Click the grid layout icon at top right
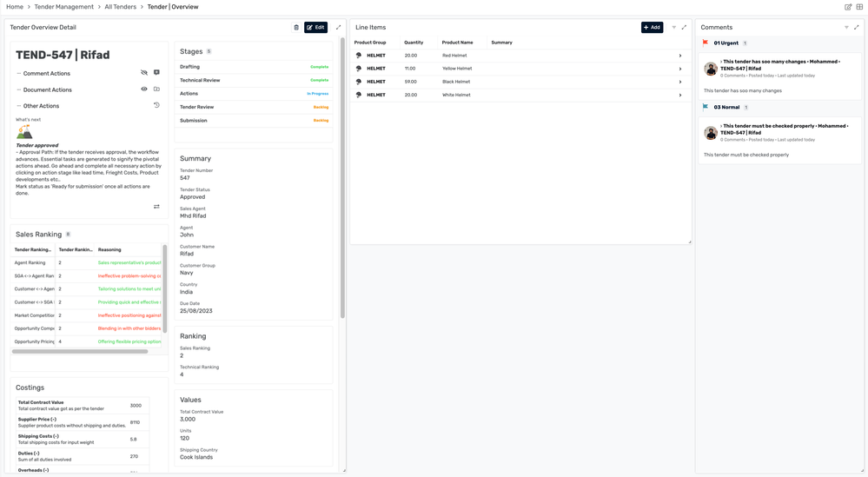Screen dimensions: 868x477 click(859, 7)
